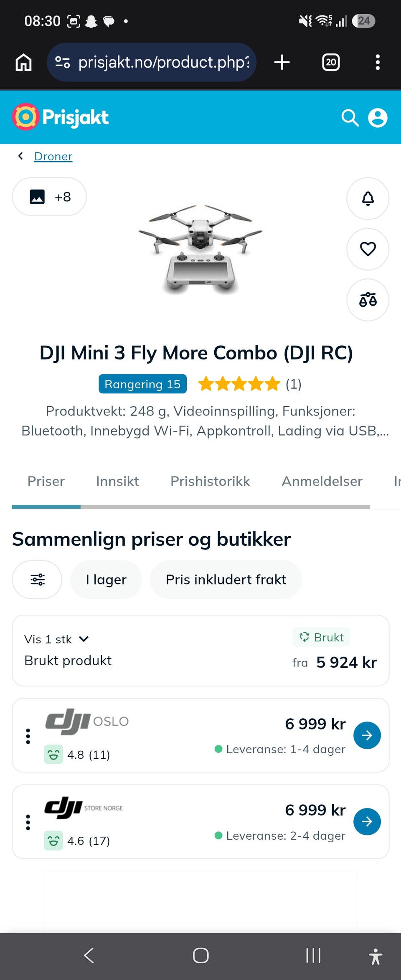Screen dimensions: 401x980
Task: Tap the price alert bell icon
Action: coord(368,199)
